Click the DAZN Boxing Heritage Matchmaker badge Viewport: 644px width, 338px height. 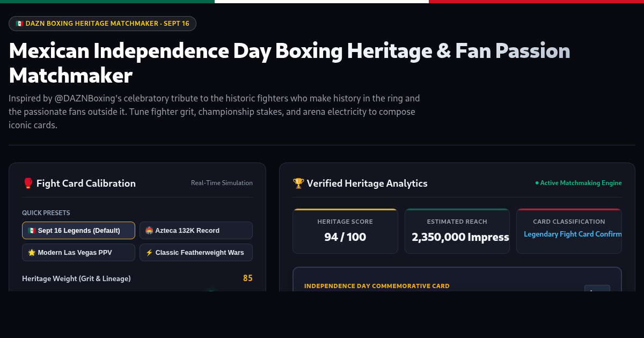click(103, 24)
